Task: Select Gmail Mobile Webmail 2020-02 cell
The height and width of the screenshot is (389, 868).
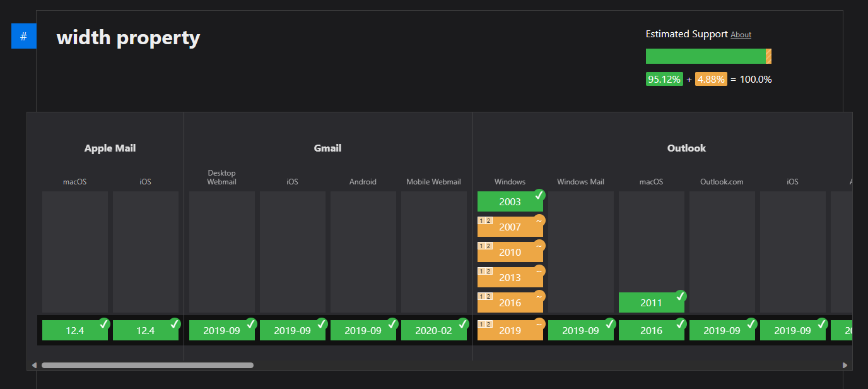Action: [x=434, y=330]
